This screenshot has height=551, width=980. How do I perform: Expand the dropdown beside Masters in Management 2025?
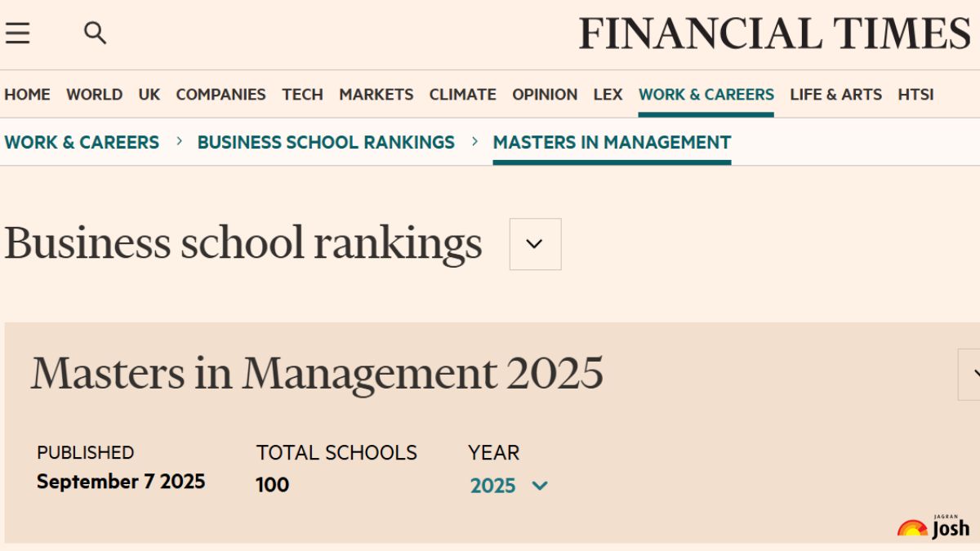(969, 374)
